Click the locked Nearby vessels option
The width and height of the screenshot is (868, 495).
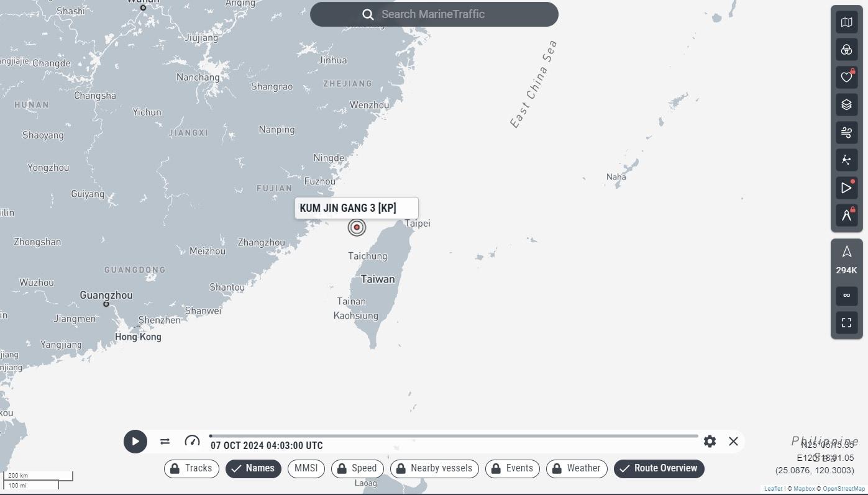(x=434, y=468)
